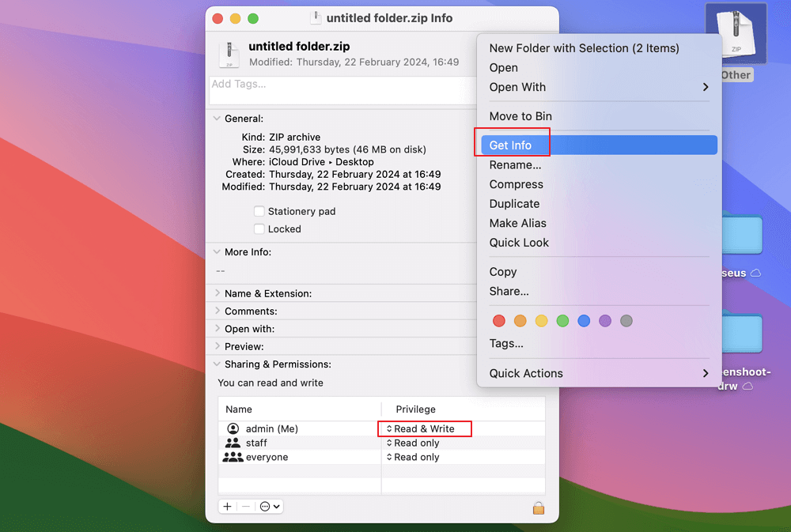791x532 pixels.
Task: Select the ZIP file icon on the desktop
Action: [x=736, y=32]
